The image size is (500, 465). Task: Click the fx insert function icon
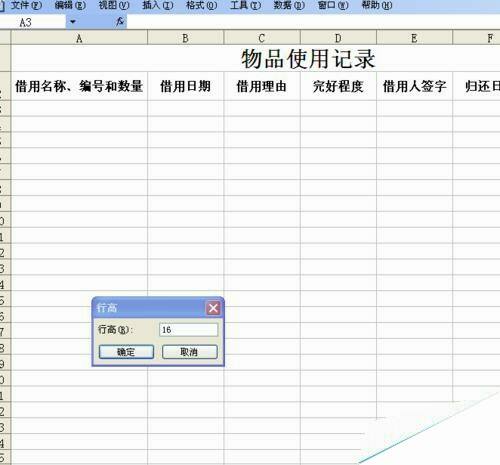(120, 22)
